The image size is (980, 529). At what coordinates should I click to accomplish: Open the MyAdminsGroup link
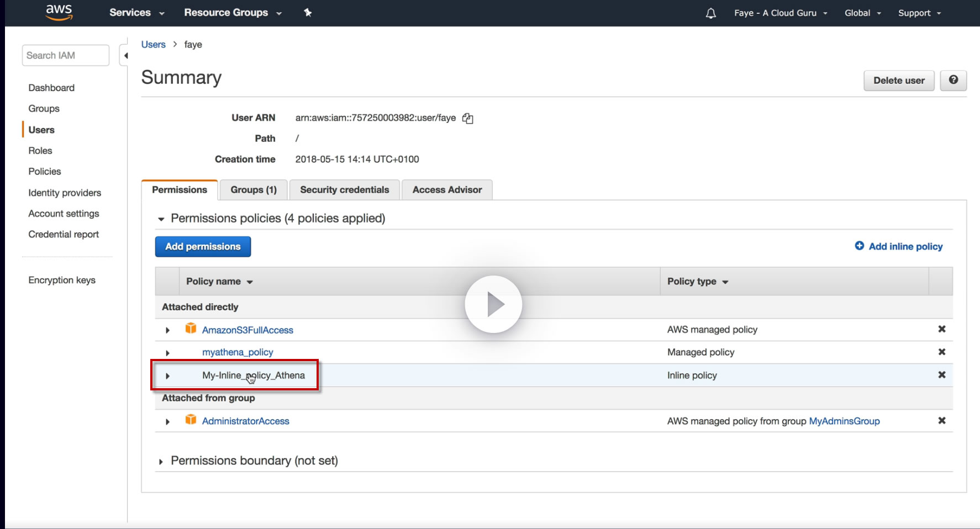(844, 421)
